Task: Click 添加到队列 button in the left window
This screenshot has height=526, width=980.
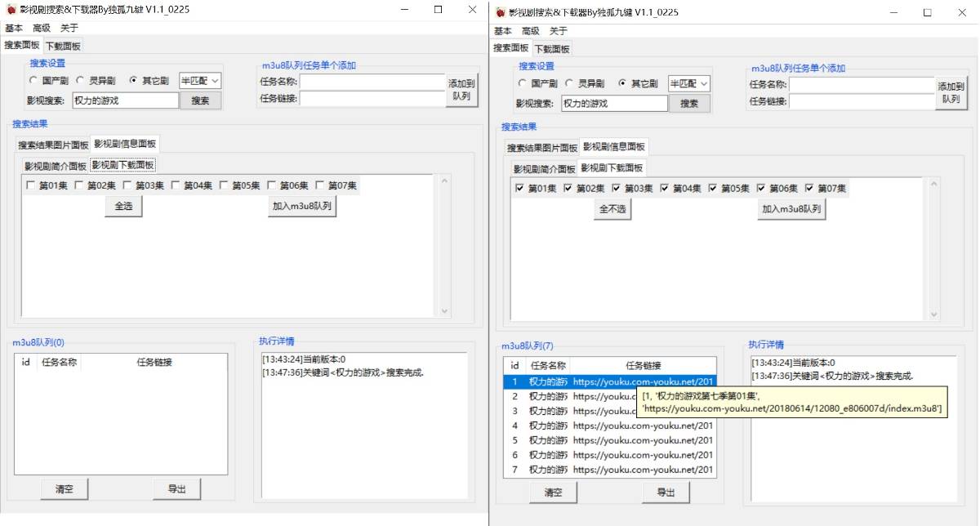Action: [x=461, y=90]
